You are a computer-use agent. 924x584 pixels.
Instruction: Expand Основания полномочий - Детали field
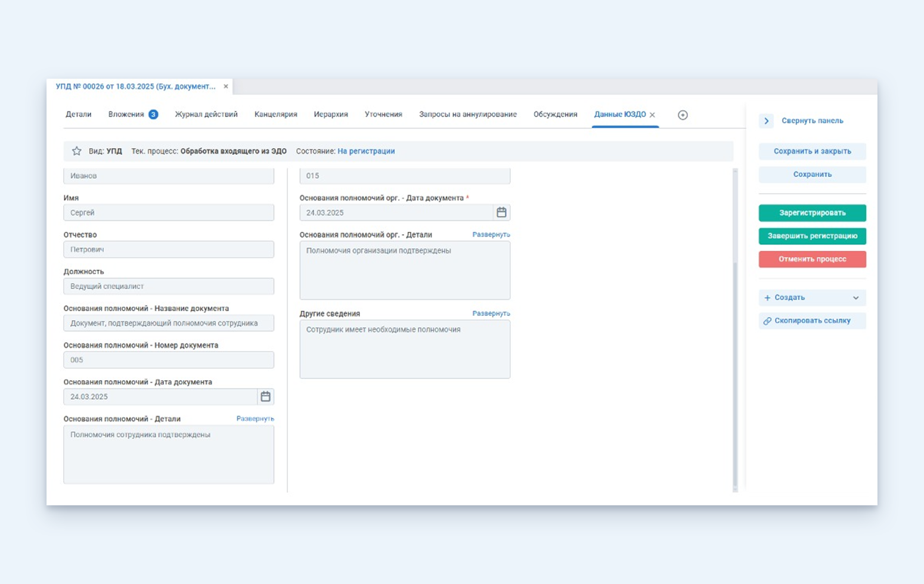[255, 419]
